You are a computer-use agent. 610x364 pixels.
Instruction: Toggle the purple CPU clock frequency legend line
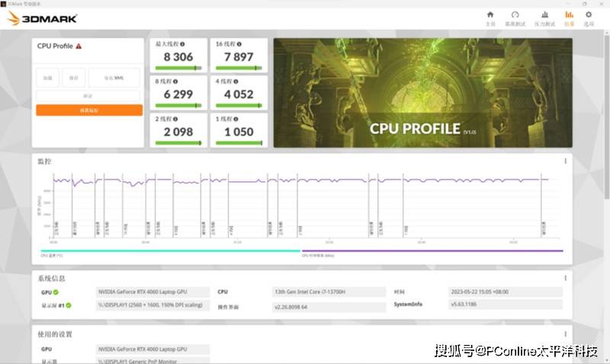(x=432, y=251)
